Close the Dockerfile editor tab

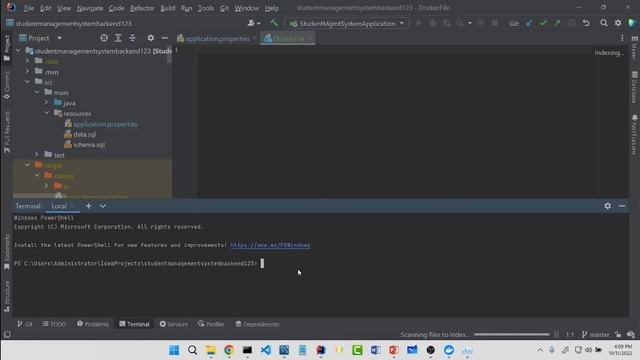point(310,38)
